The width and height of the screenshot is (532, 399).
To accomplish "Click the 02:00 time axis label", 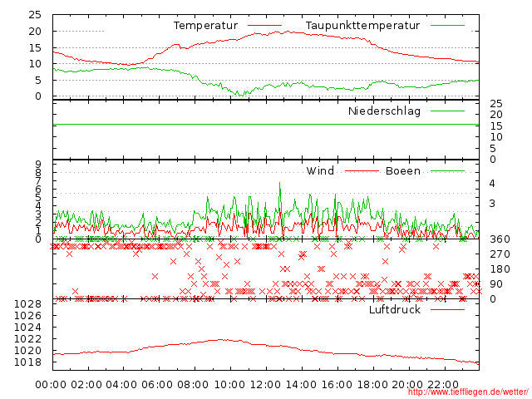I will 86,385.
